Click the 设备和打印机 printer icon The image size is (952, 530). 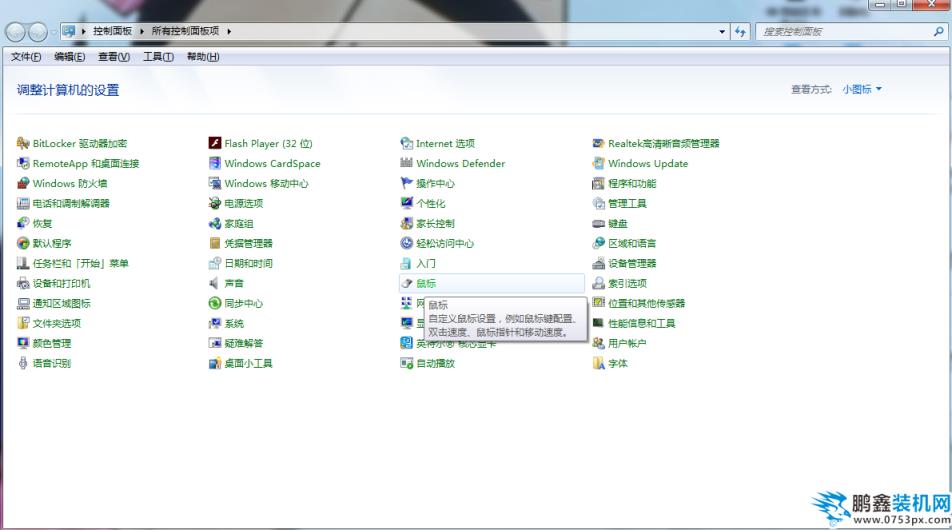coord(23,284)
